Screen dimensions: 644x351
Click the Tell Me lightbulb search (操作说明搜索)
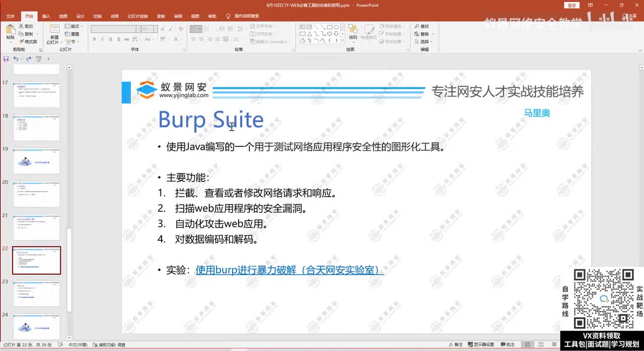[x=243, y=16]
